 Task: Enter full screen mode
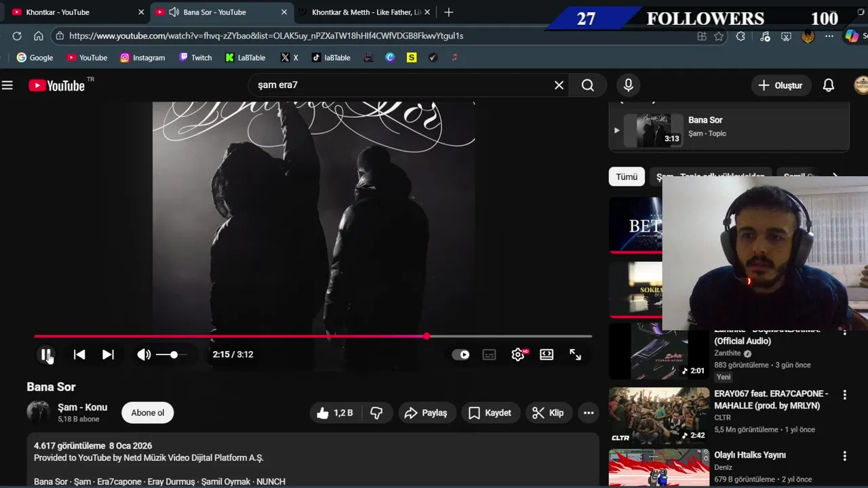[x=575, y=354]
